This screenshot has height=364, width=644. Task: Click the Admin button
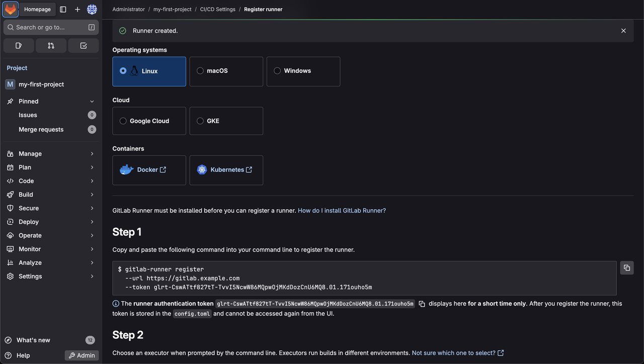click(x=82, y=355)
